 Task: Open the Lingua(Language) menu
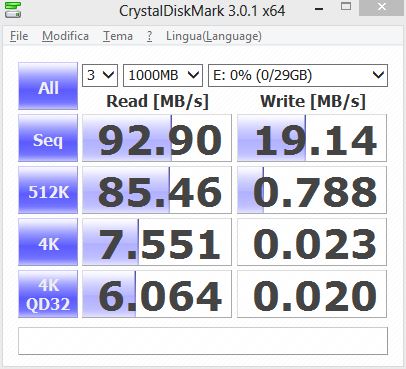coord(214,36)
